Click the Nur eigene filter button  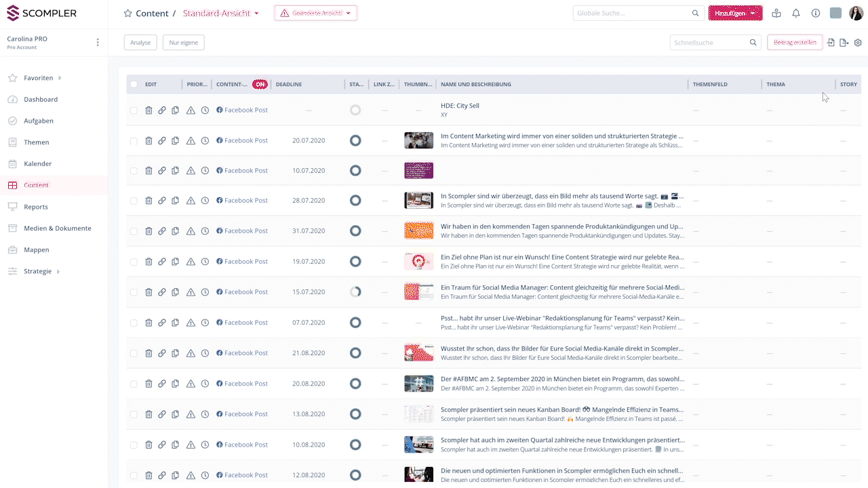click(183, 43)
